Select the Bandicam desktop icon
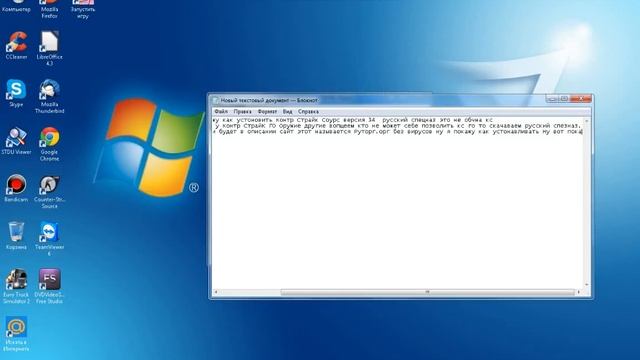The image size is (640, 360). click(16, 188)
